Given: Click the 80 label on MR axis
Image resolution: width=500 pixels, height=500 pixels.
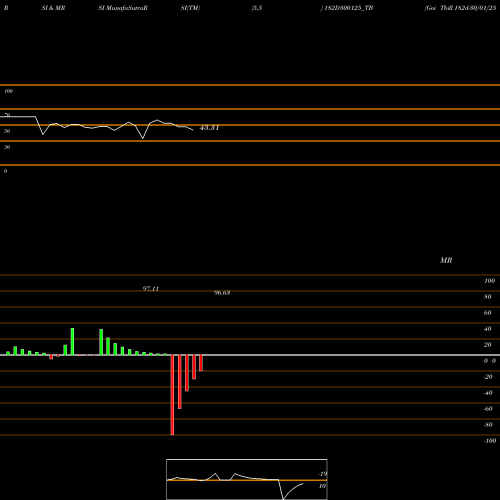Looking at the screenshot, I should [x=488, y=297].
